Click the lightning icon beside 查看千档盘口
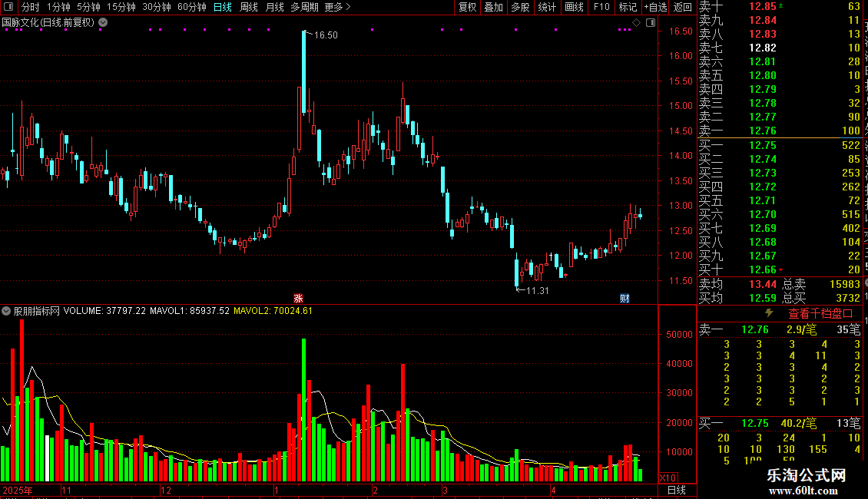This screenshot has width=868, height=499. point(769,313)
